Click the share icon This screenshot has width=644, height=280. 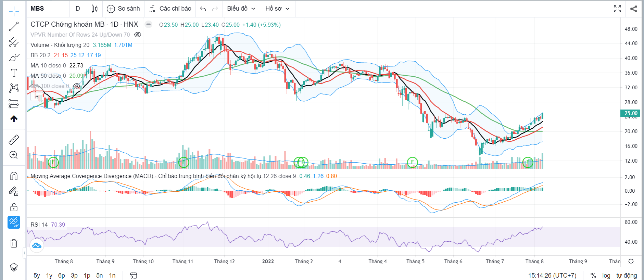tap(634, 9)
